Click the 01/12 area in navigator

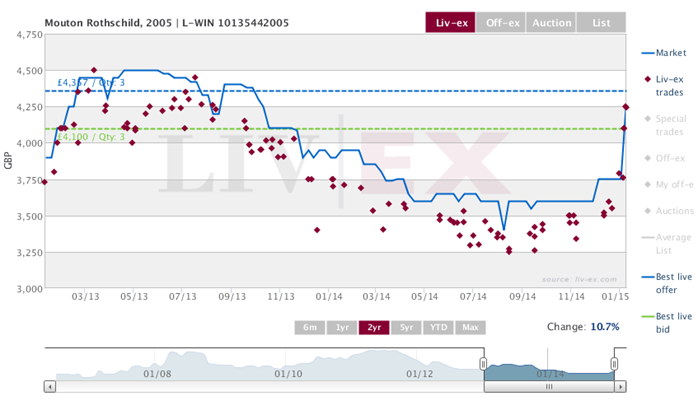point(419,374)
